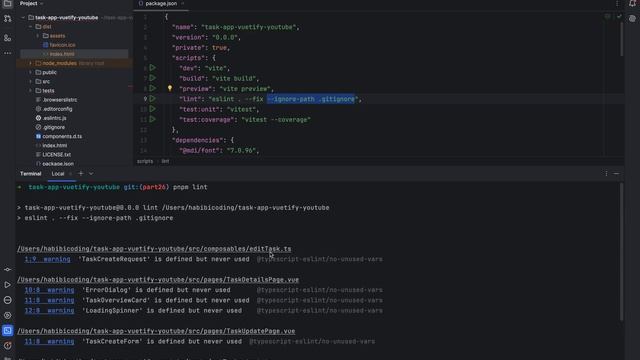Viewport: 640px width, 360px height.
Task: Open the bottom-most left sidebar tool icon
Action: pyautogui.click(x=7, y=358)
